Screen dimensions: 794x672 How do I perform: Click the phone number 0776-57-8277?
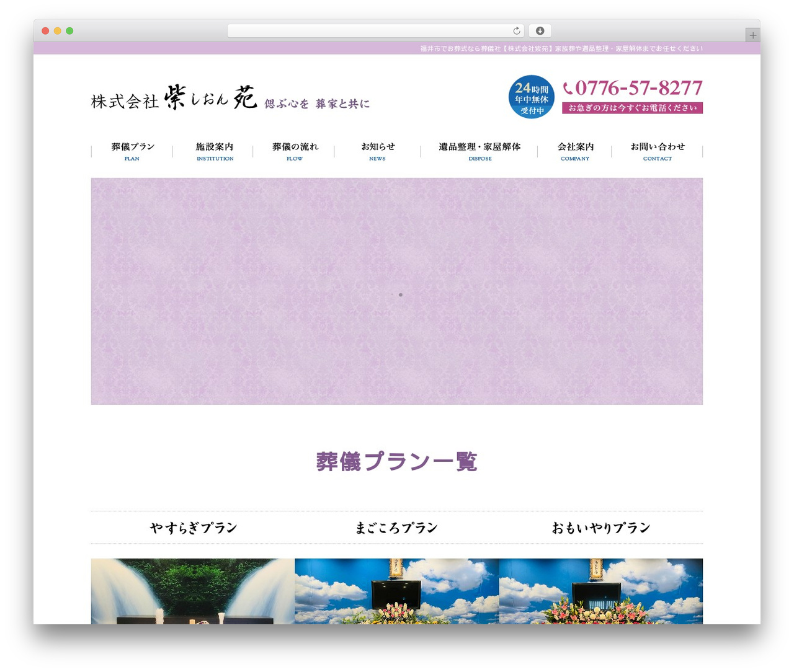click(633, 88)
